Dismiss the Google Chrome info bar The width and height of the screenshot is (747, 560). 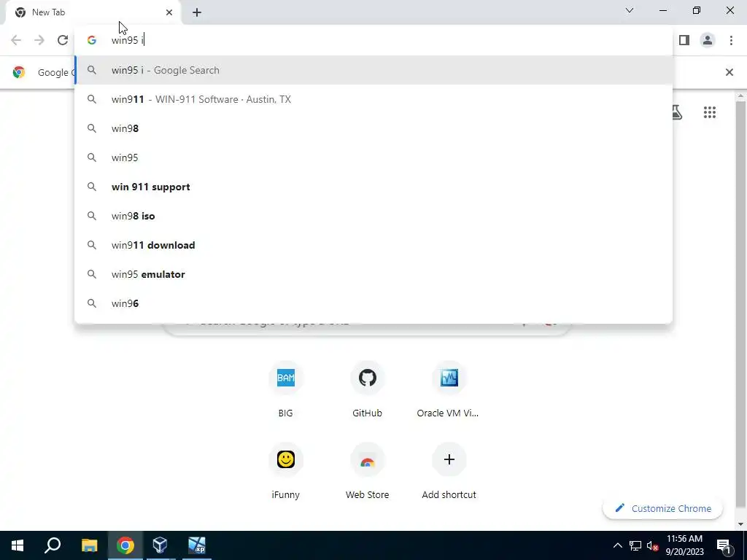pyautogui.click(x=729, y=72)
